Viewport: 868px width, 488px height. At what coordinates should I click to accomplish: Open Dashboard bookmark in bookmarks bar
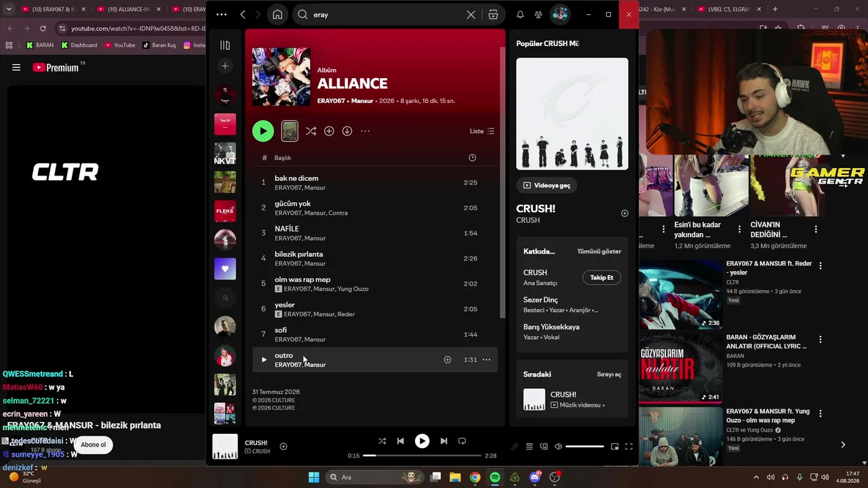[x=79, y=45]
